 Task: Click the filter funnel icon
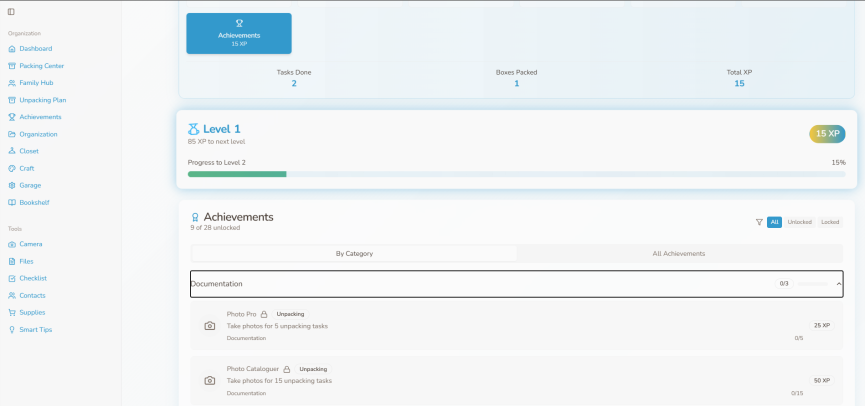[x=759, y=222]
